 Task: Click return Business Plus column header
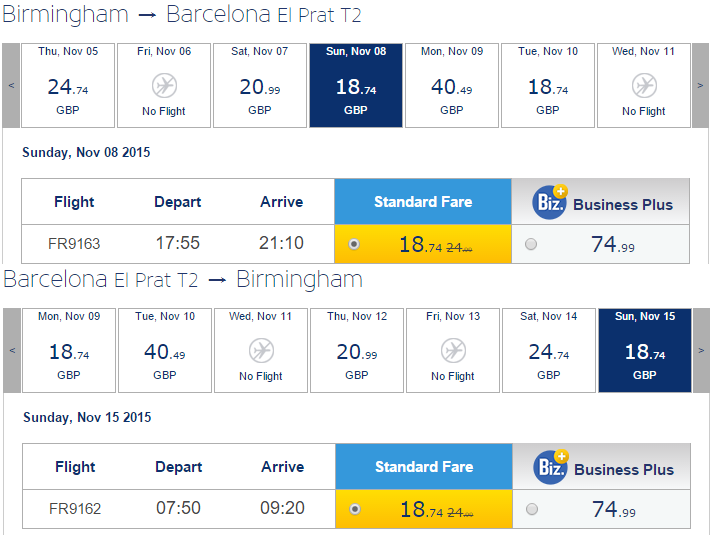coord(602,467)
